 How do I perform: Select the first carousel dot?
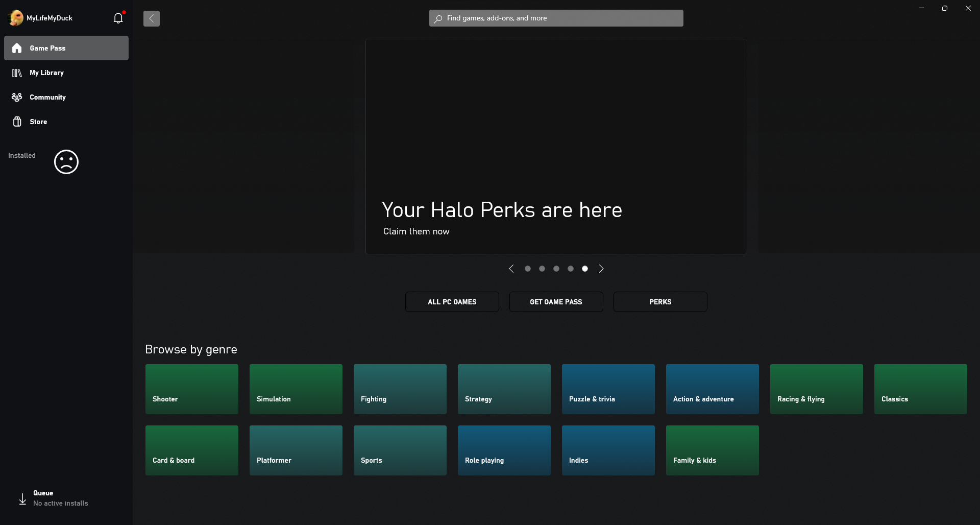coord(528,269)
